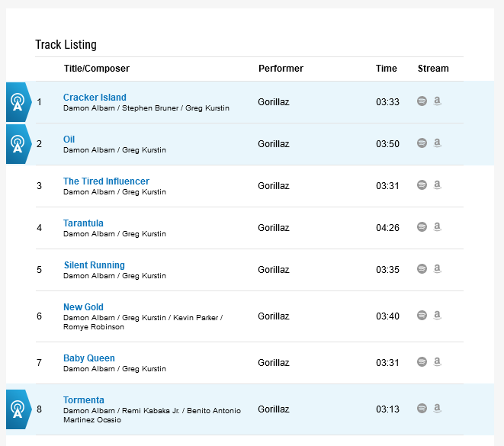
Task: Open The Tired Influencer track page
Action: (x=106, y=181)
